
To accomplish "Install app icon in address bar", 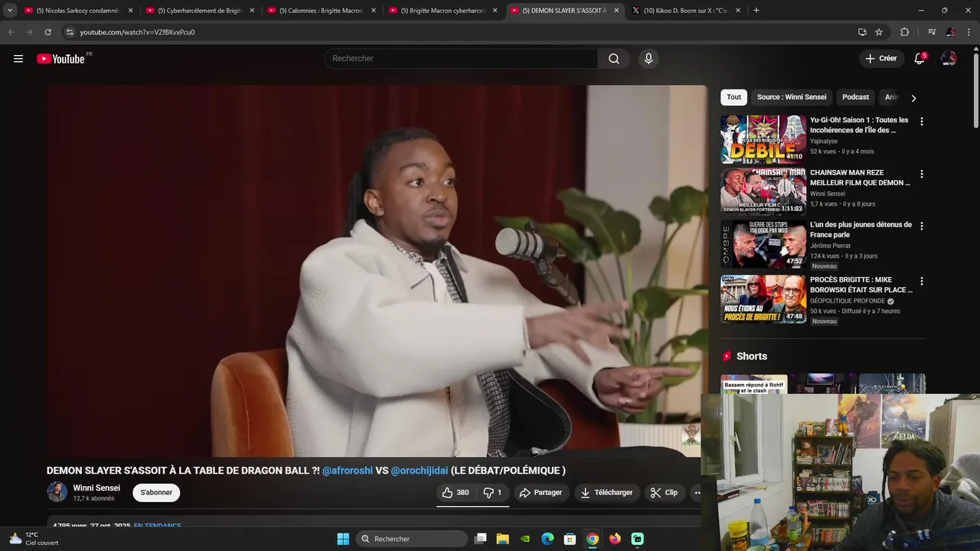I will pos(862,32).
